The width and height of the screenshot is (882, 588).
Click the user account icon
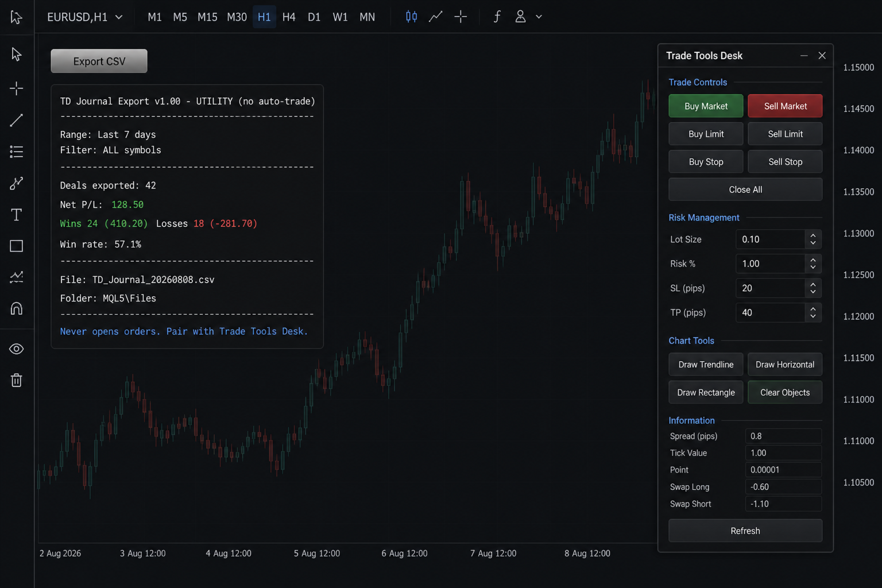click(520, 17)
